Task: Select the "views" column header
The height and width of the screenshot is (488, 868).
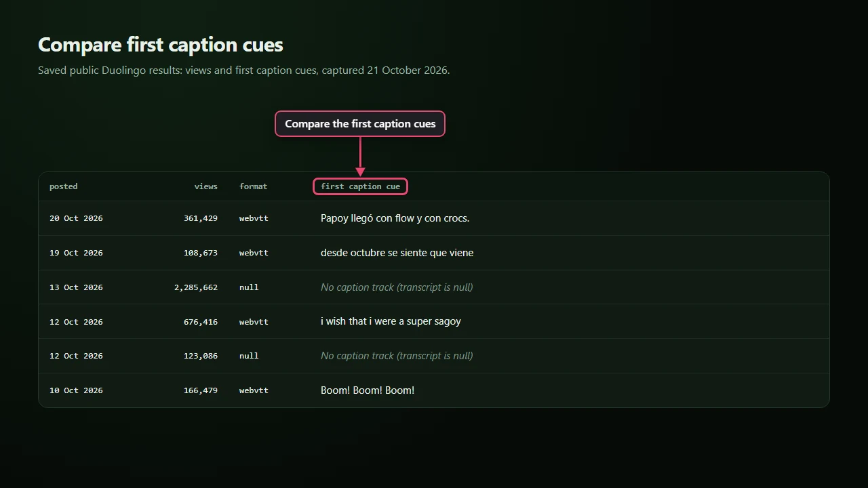Action: tap(206, 186)
